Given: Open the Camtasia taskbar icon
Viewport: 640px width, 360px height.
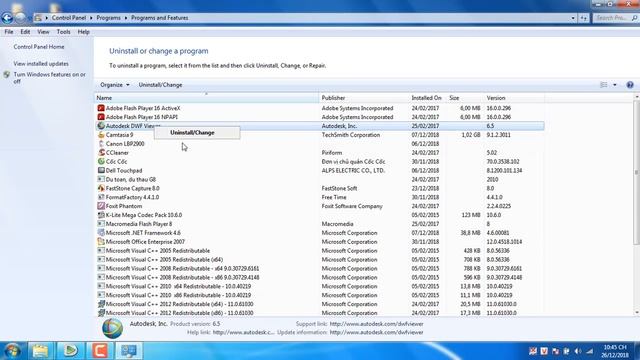Looking at the screenshot, I should pos(100,351).
